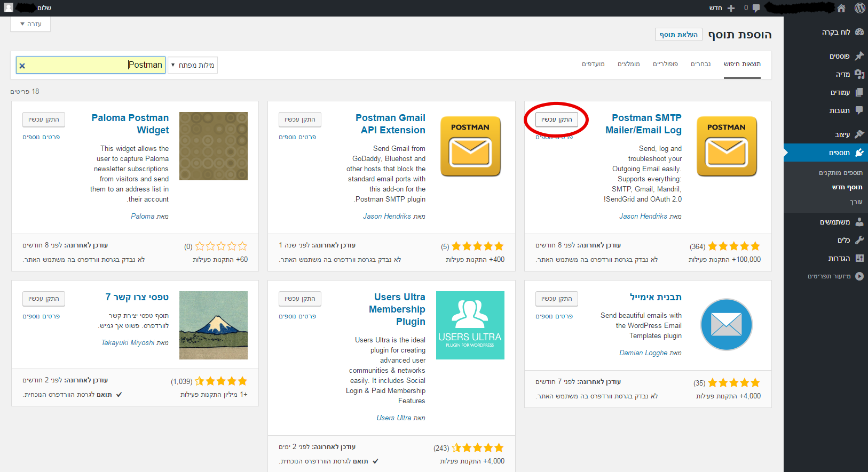Expand the Help (עזרה) dropdown tab
The height and width of the screenshot is (472, 868).
30,24
